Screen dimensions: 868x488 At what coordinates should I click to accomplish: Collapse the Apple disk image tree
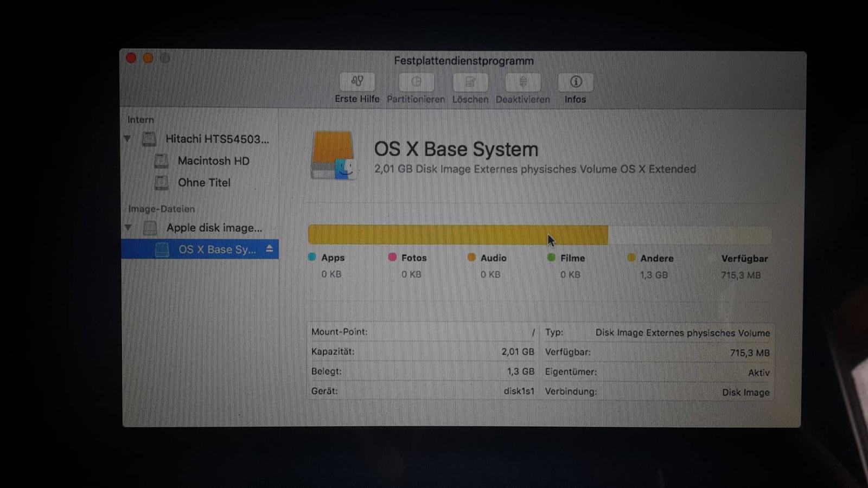(128, 228)
